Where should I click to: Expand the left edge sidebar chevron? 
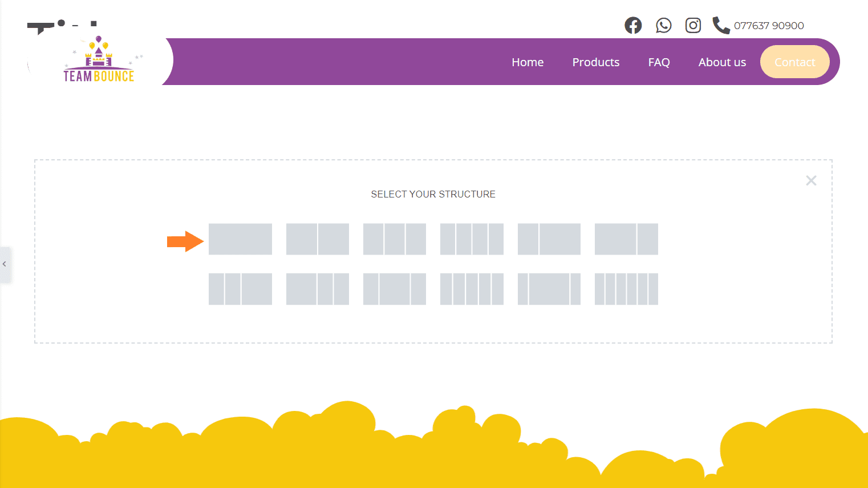tap(5, 264)
